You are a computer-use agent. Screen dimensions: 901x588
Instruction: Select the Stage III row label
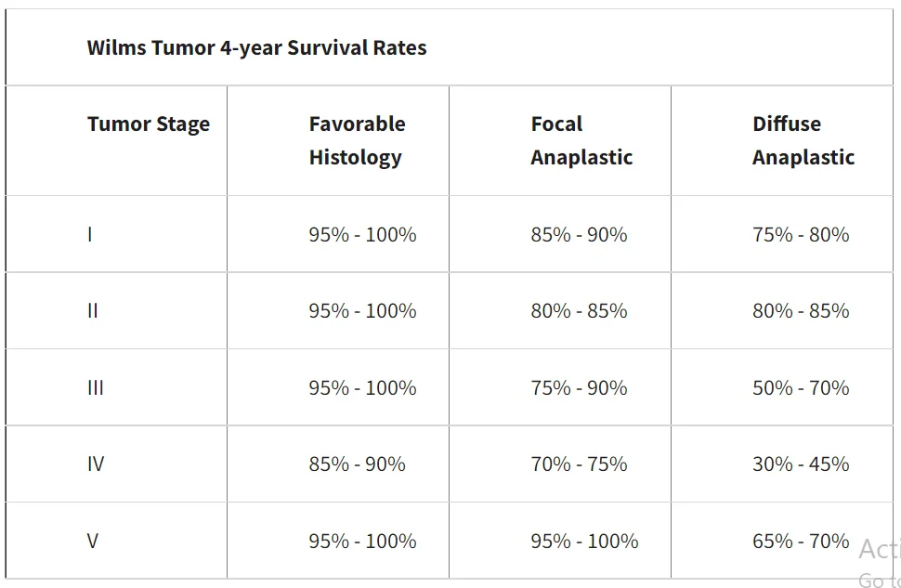(96, 388)
